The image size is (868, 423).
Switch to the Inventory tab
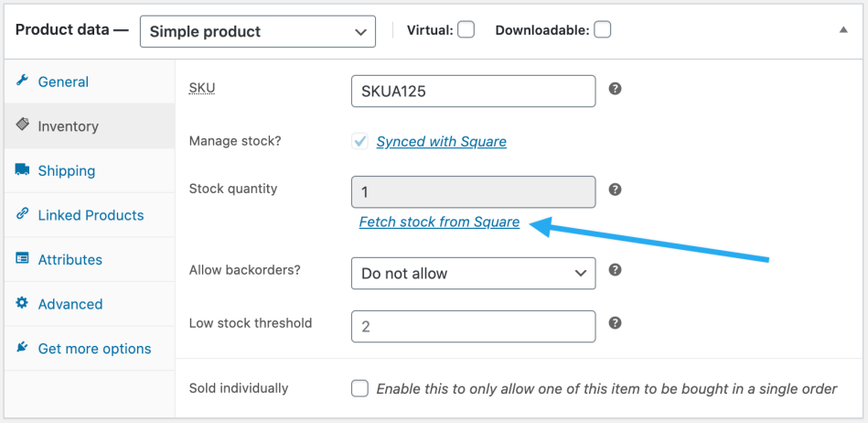(68, 126)
